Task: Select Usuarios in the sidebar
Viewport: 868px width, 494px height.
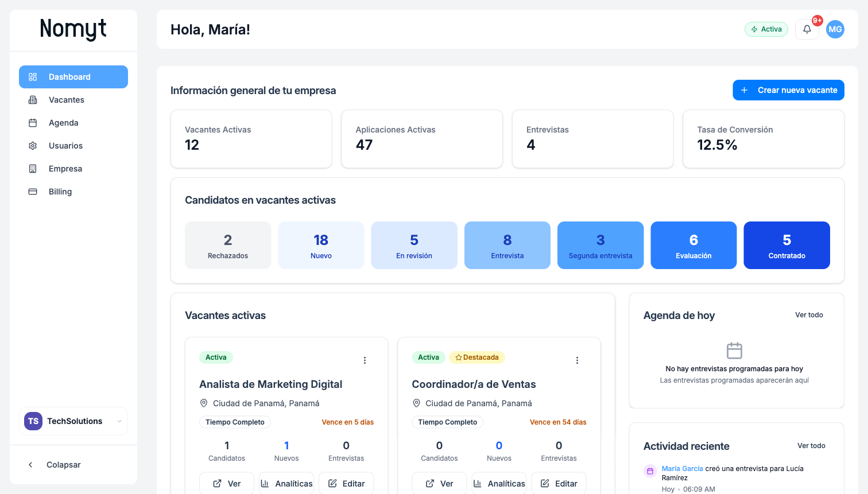Action: tap(65, 146)
